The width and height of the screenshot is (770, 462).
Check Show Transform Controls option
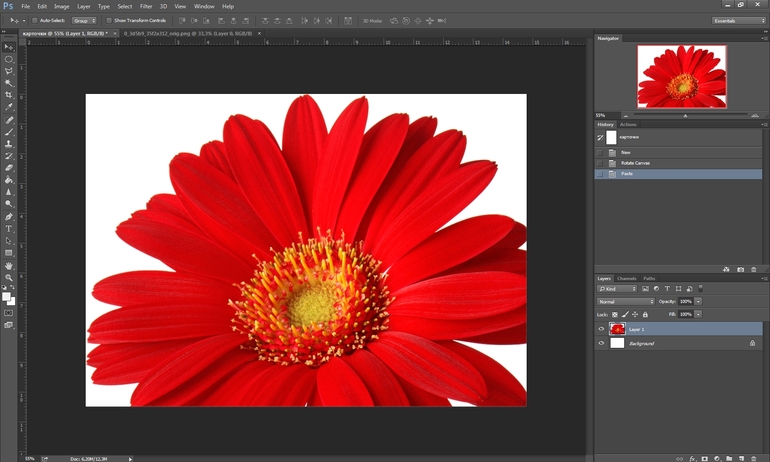(108, 20)
